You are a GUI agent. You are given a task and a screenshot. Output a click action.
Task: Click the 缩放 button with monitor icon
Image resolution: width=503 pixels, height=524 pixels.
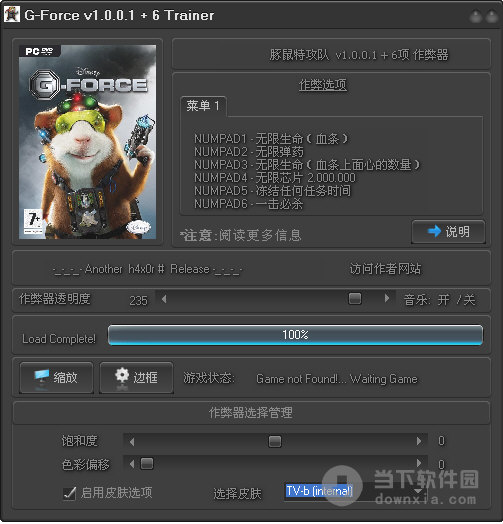pyautogui.click(x=56, y=378)
